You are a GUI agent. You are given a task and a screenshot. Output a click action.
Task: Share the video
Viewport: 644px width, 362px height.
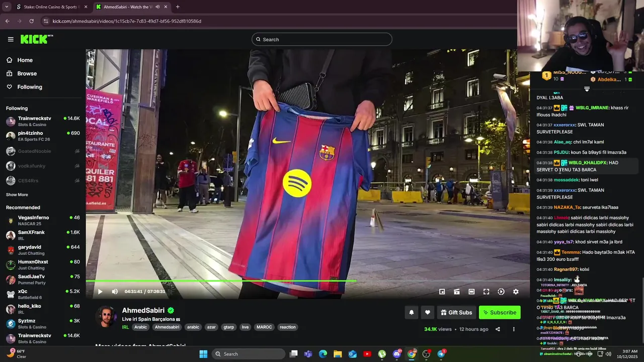click(498, 329)
